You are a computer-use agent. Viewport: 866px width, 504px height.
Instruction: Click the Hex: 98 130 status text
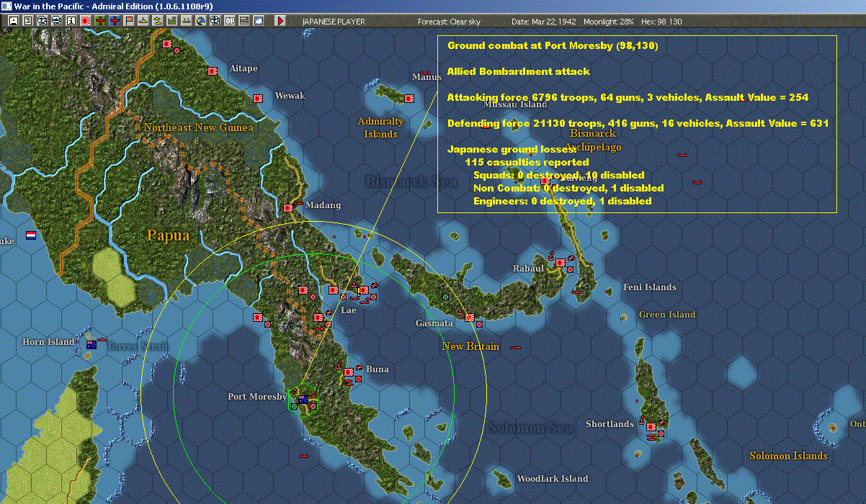pos(660,22)
